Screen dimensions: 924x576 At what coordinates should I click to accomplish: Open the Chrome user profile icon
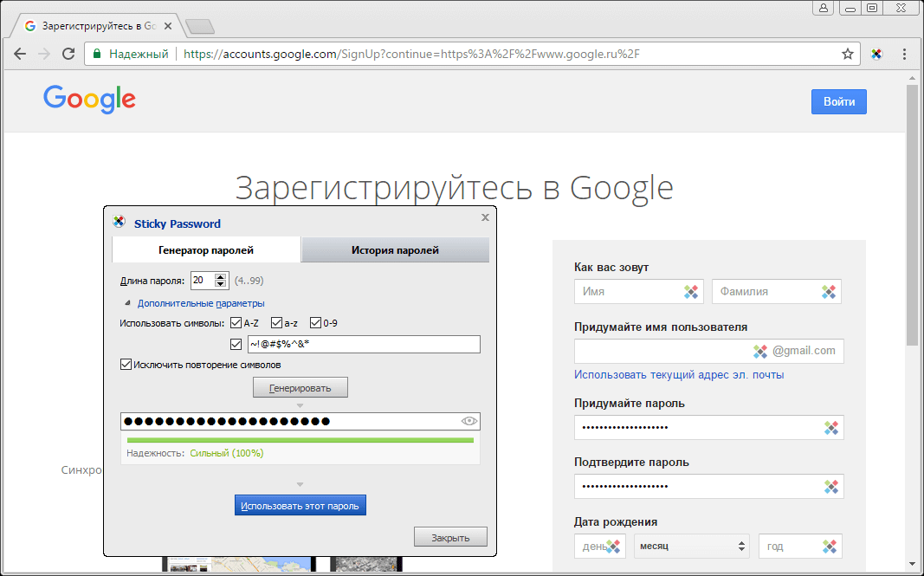pyautogui.click(x=824, y=8)
